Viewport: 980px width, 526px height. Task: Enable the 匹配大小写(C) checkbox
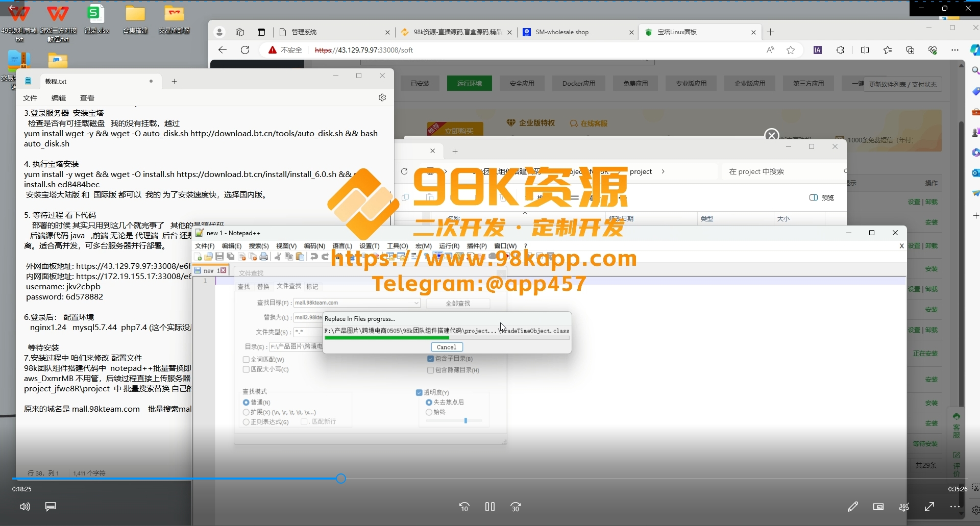pos(246,369)
